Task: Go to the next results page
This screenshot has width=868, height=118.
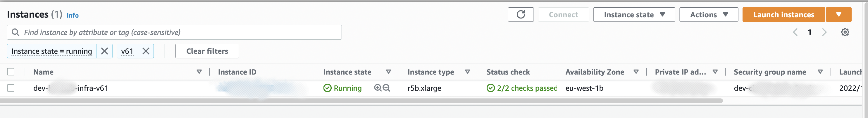Action: click(824, 32)
